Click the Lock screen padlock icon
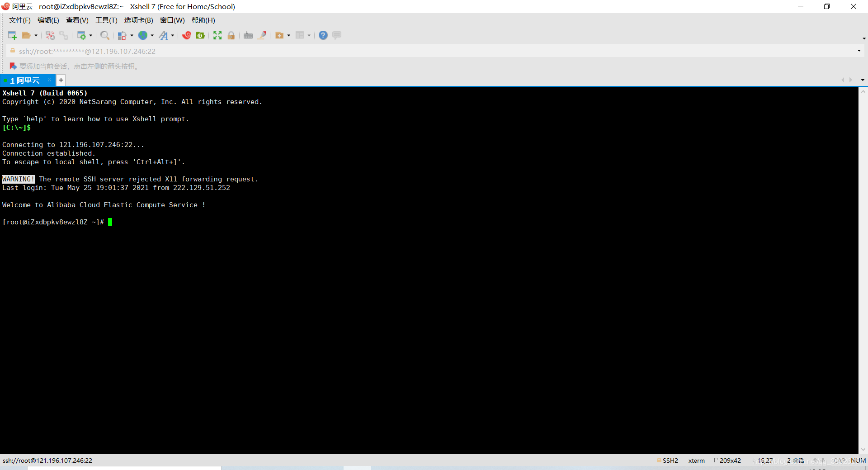Screen dimensions: 868x470 (x=231, y=35)
